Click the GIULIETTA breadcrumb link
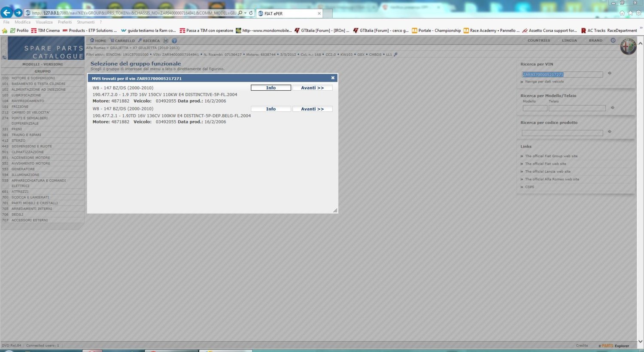 (120, 48)
